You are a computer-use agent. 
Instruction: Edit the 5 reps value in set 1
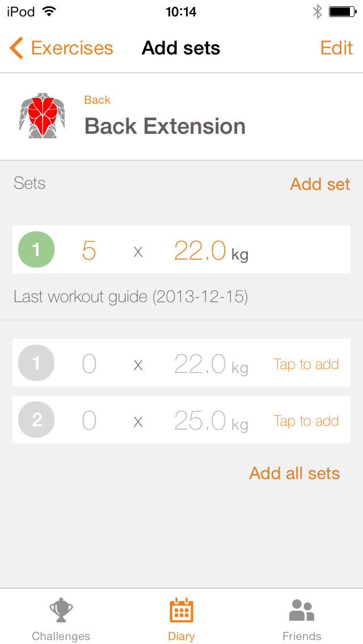tap(89, 250)
